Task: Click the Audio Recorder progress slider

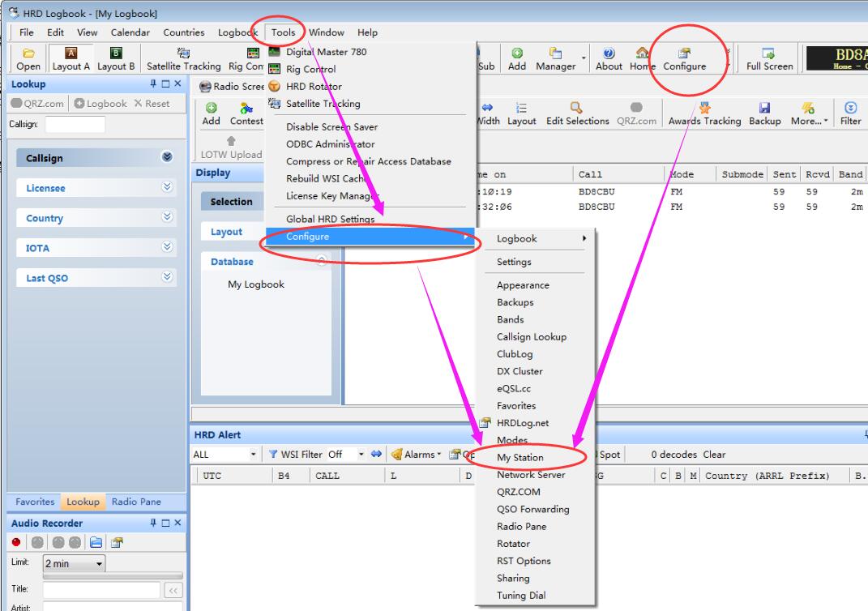Action: pos(113,575)
